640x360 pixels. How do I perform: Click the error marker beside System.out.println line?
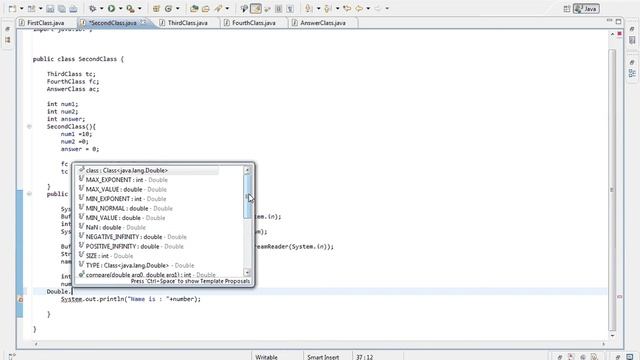(x=20, y=299)
